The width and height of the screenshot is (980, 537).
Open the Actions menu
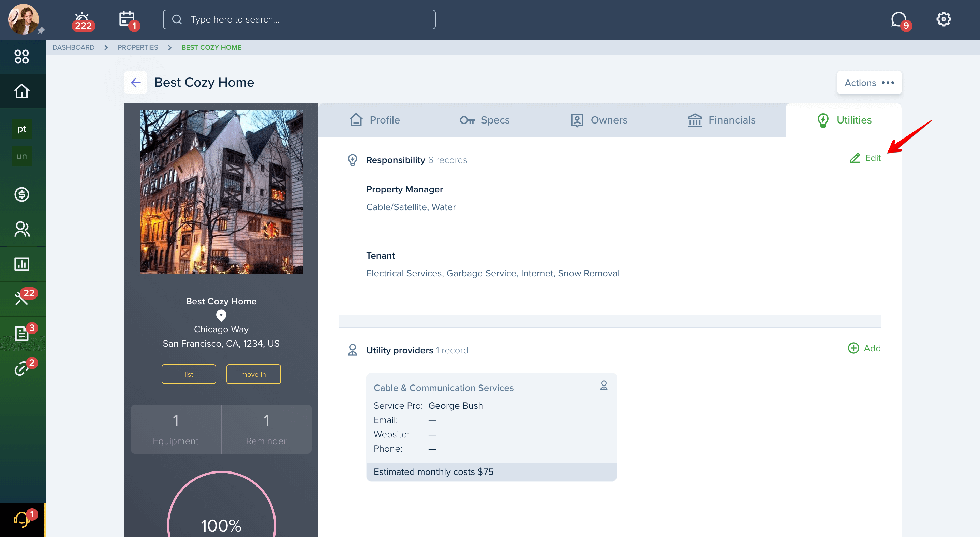click(x=869, y=83)
